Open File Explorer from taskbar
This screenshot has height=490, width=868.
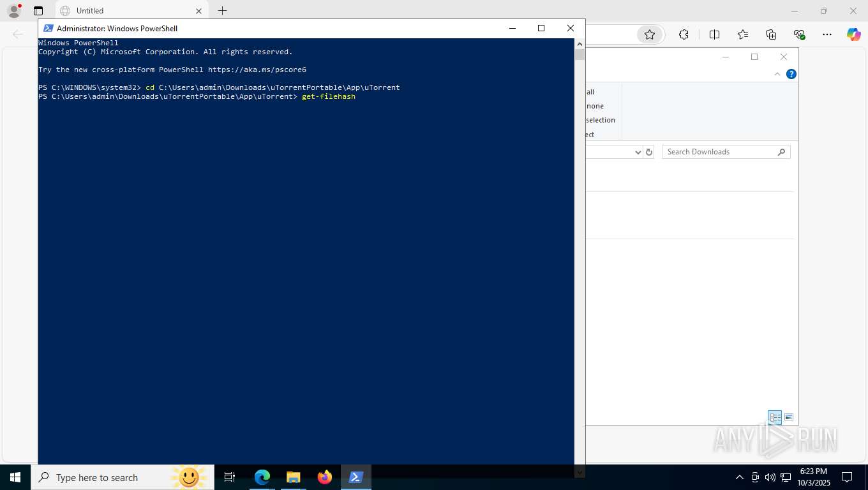click(294, 477)
